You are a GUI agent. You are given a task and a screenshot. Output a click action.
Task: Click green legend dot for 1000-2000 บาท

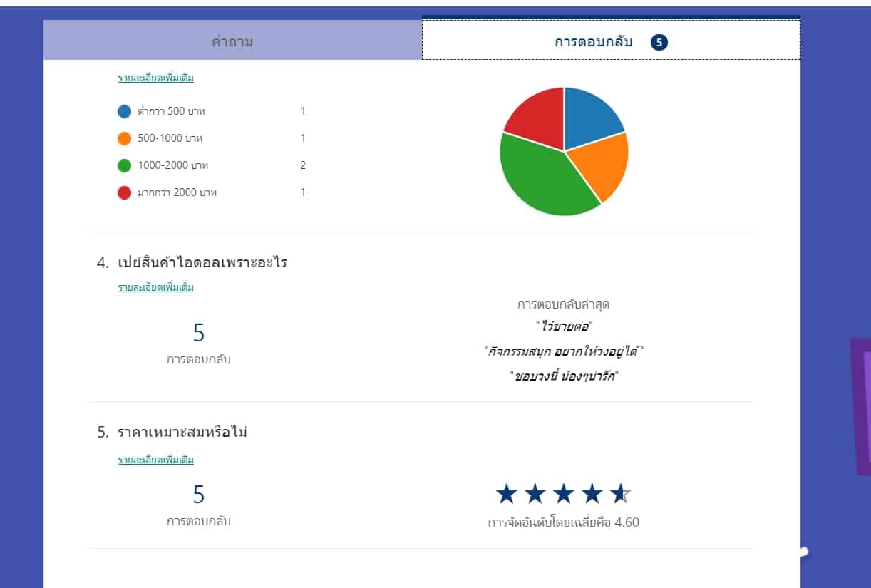pyautogui.click(x=125, y=165)
